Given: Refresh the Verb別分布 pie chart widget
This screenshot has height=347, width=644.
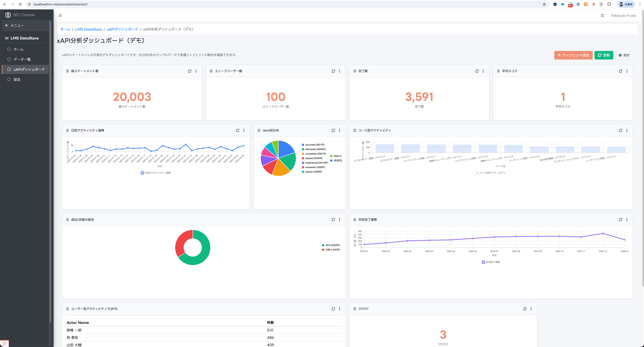Looking at the screenshot, I should tap(333, 130).
